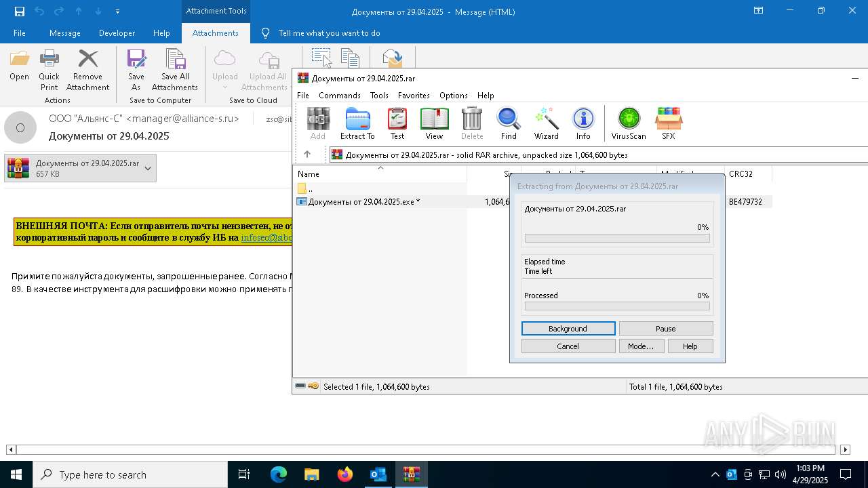This screenshot has height=488, width=868.
Task: Click the Info icon in WinRAR
Action: [x=583, y=123]
